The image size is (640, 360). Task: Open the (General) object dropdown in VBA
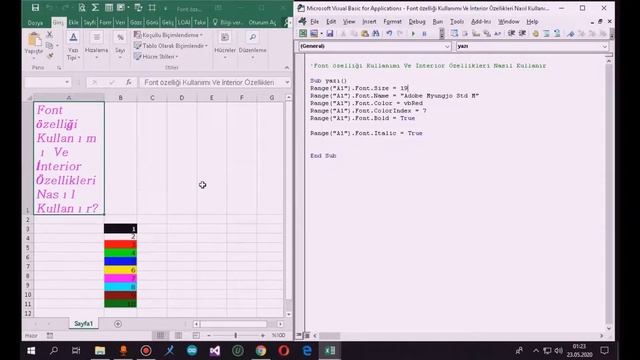[x=447, y=46]
